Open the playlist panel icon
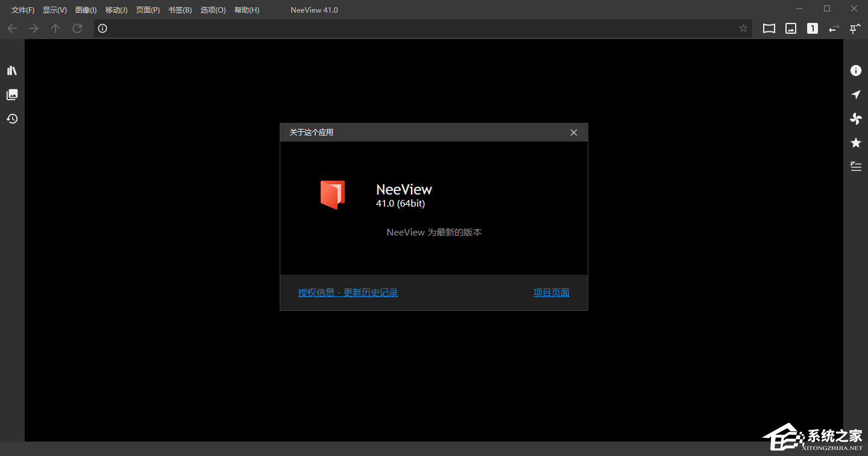 pyautogui.click(x=856, y=167)
